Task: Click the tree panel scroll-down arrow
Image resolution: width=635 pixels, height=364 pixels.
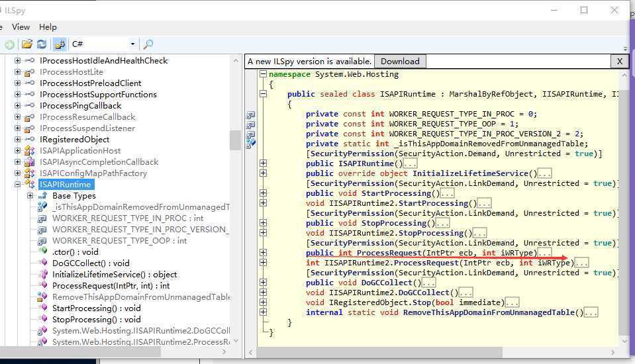Action: 236,341
